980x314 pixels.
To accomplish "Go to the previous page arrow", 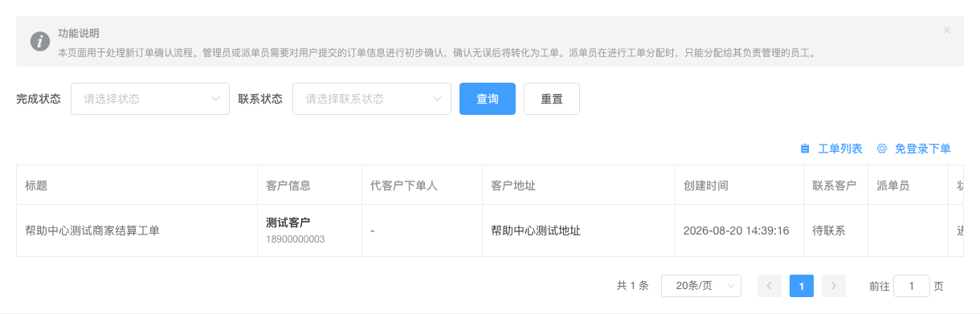I will pyautogui.click(x=770, y=286).
